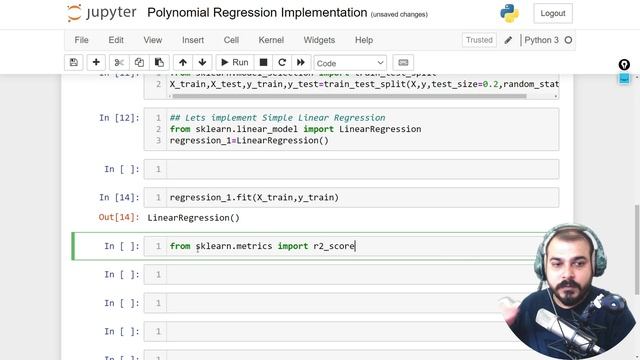Screen dimensions: 640x360
Task: Save notebook with the floppy disk icon
Action: 74,62
